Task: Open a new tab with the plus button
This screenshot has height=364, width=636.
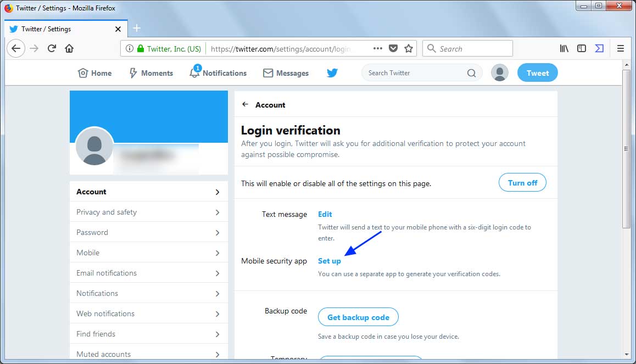Action: [x=137, y=28]
